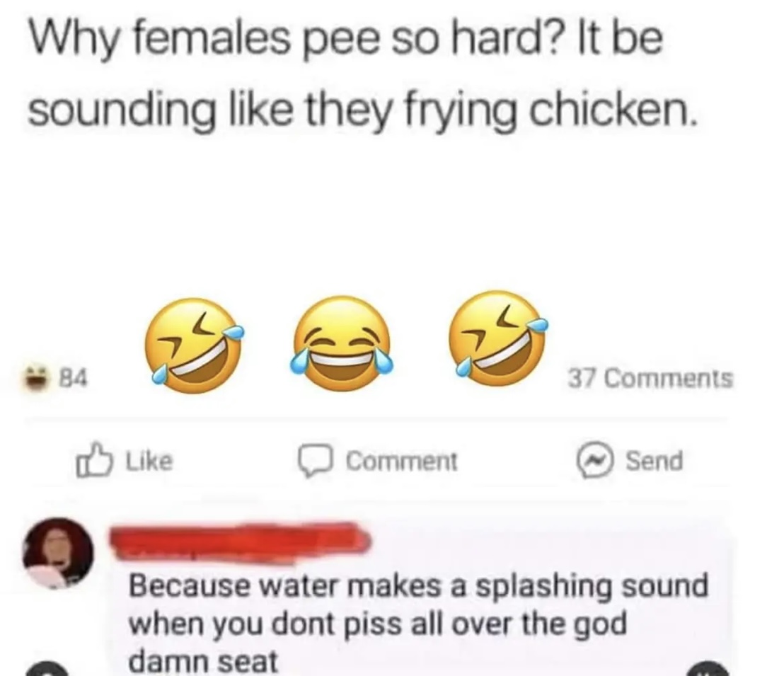Click the Comment button label
The width and height of the screenshot is (784, 676).
coord(402,461)
